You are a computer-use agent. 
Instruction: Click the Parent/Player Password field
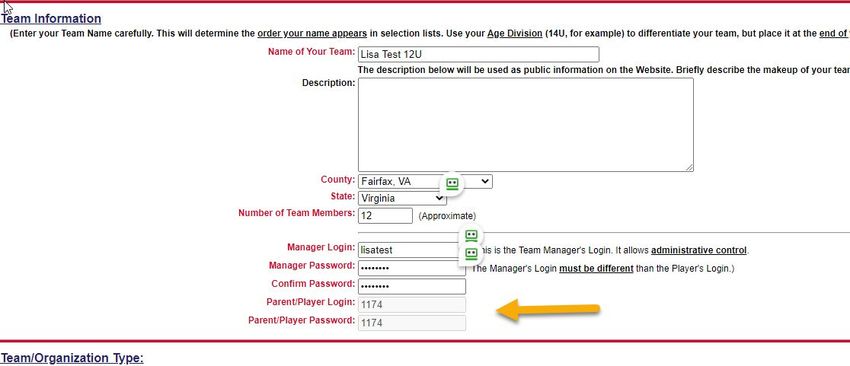coord(411,323)
